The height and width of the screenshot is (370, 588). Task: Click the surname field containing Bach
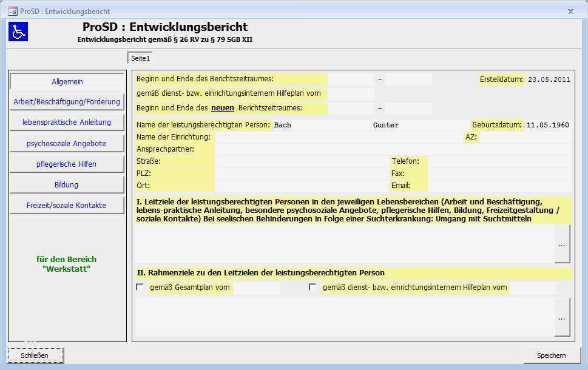coord(322,125)
